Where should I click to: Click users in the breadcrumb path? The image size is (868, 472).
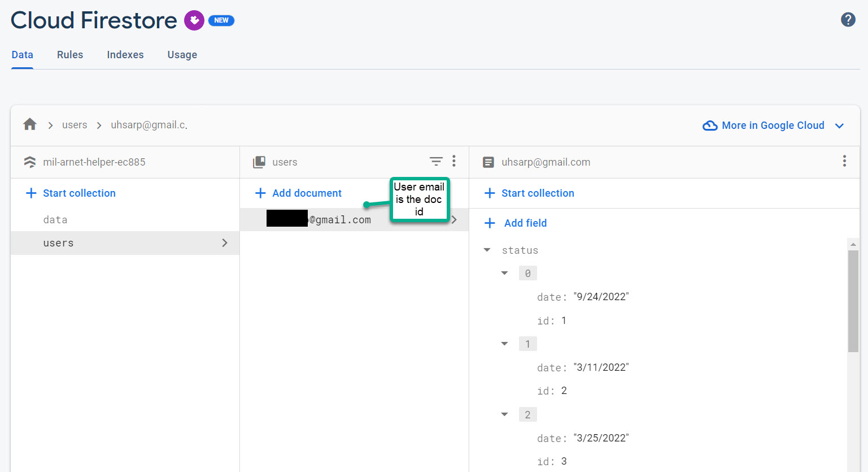tap(75, 125)
